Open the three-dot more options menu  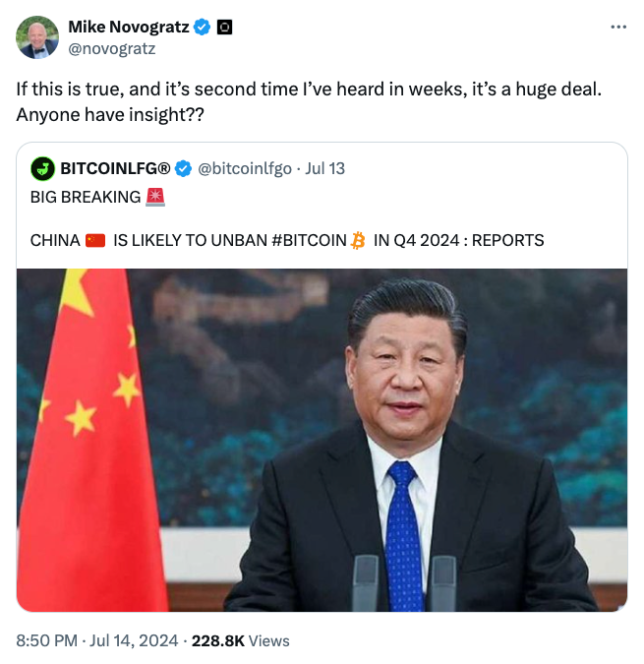point(618,28)
